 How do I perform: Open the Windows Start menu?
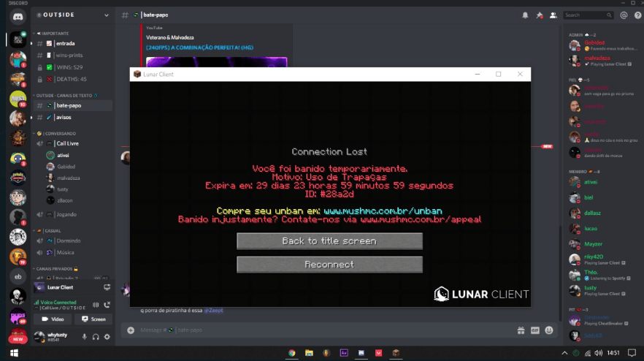[14, 353]
